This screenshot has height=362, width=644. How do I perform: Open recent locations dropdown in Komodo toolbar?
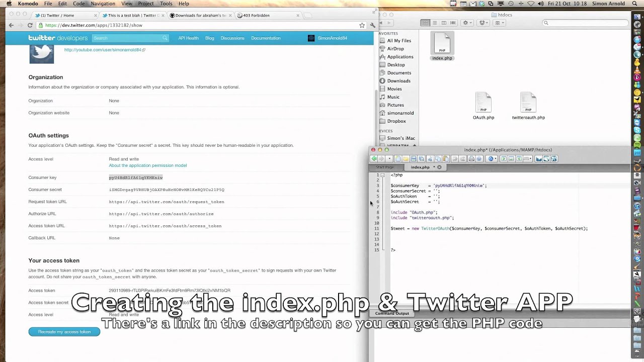click(389, 159)
